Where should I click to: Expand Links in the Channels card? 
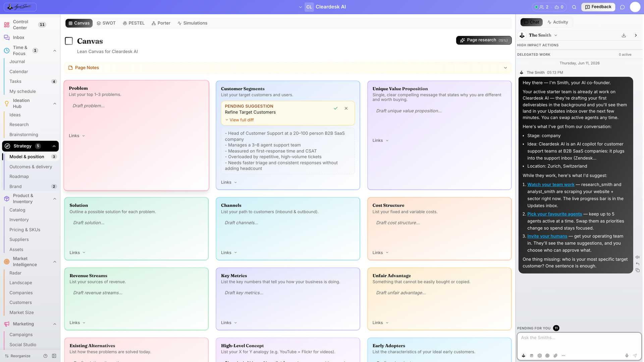(229, 253)
